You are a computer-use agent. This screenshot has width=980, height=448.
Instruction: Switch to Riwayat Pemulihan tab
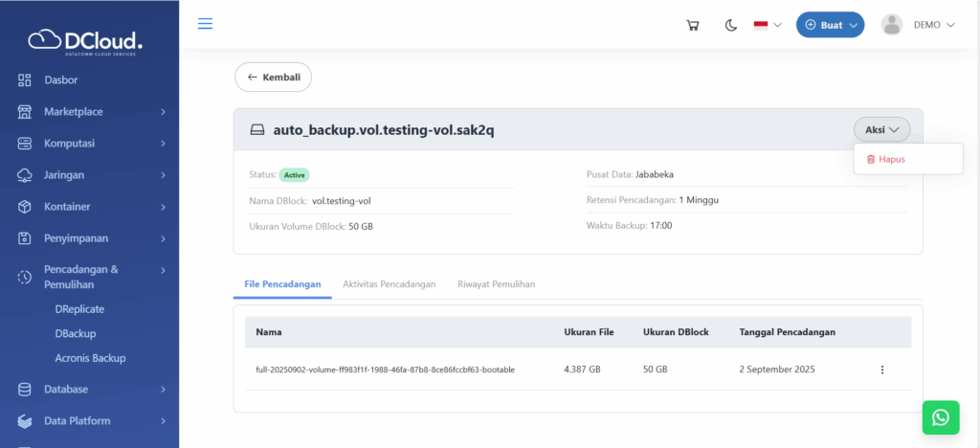click(x=496, y=284)
